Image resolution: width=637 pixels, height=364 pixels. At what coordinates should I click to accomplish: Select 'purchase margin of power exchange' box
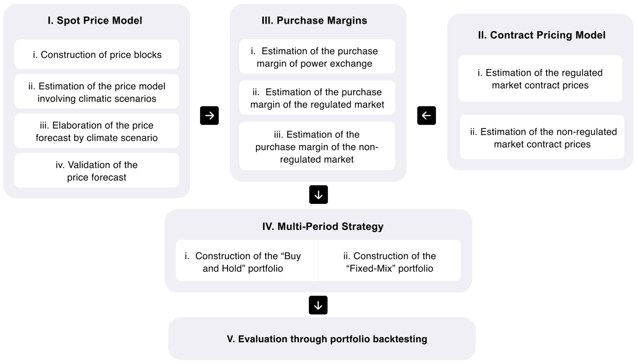[x=317, y=57]
